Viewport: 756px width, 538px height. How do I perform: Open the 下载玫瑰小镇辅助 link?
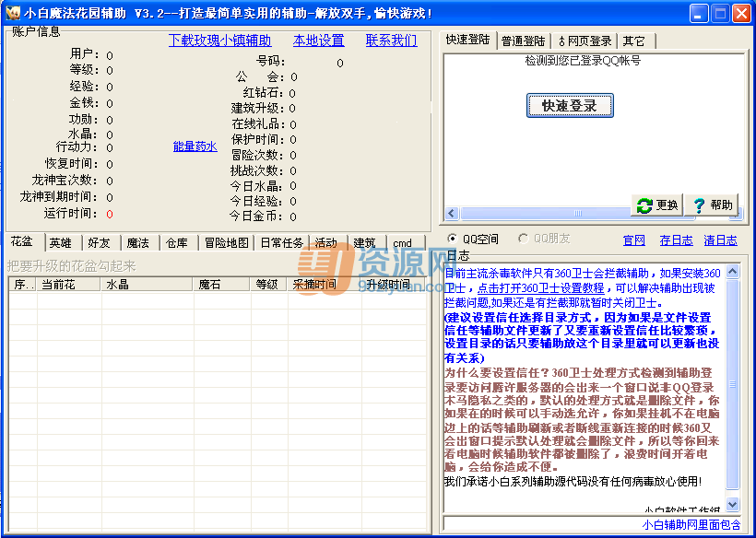[x=219, y=41]
